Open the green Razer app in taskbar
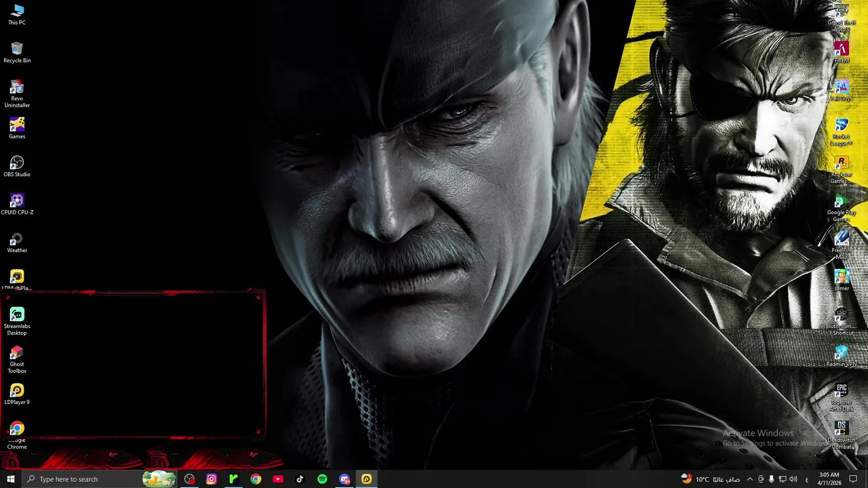868x488 pixels. [x=233, y=479]
